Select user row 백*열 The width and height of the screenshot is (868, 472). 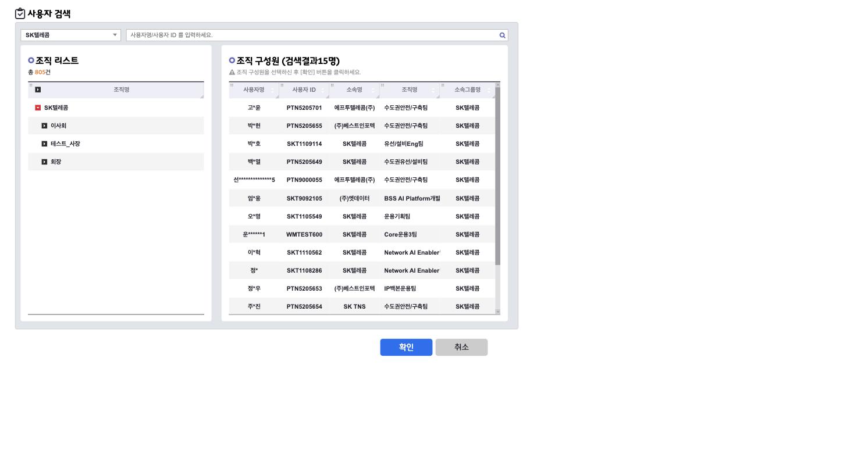pyautogui.click(x=362, y=162)
